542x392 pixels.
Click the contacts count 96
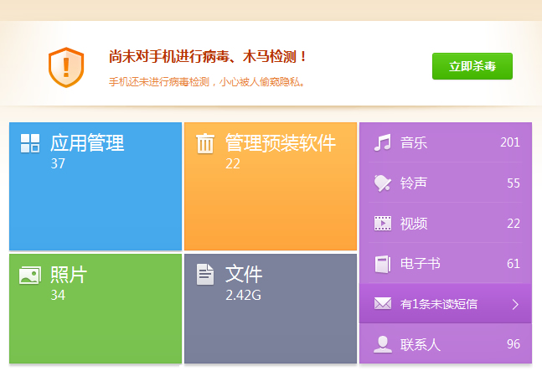click(x=514, y=344)
